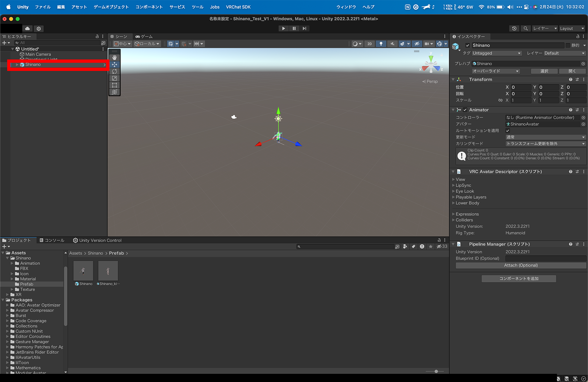Switch to the コンソール tab

52,240
